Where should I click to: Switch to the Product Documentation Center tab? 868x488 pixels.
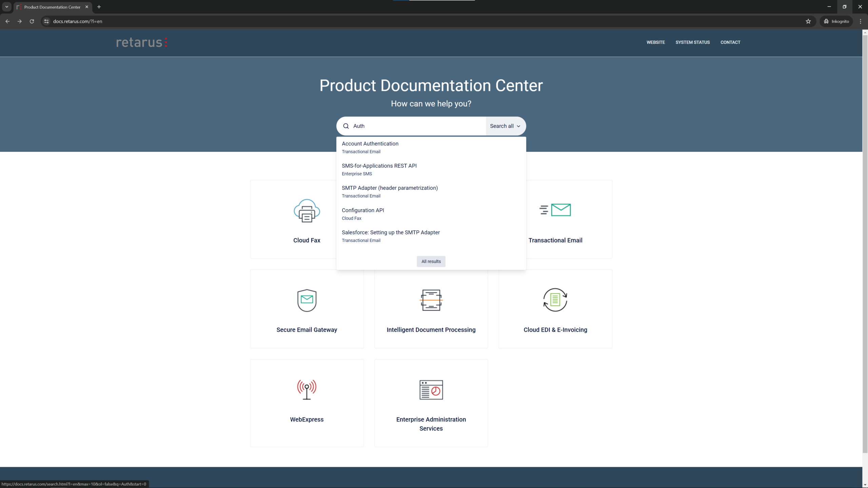pyautogui.click(x=53, y=7)
